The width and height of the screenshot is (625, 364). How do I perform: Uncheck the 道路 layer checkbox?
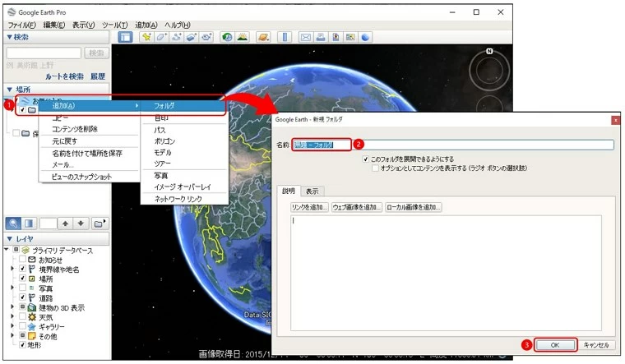point(23,297)
